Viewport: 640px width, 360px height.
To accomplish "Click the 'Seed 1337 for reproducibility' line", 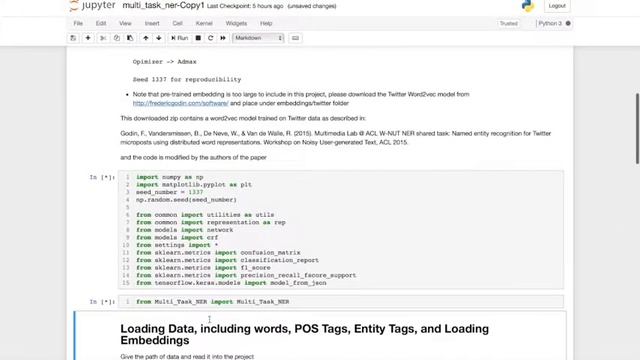I will (x=187, y=80).
